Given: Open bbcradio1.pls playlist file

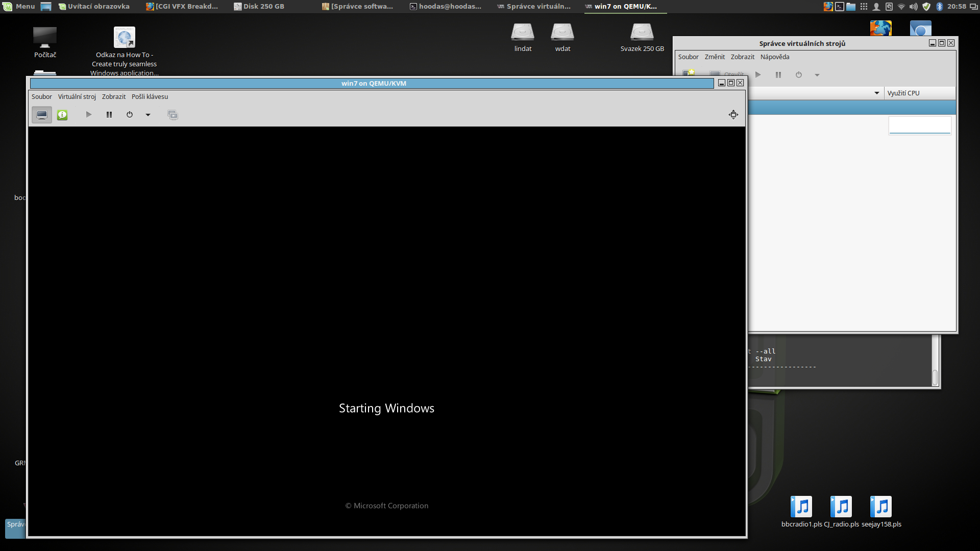Looking at the screenshot, I should click(801, 512).
